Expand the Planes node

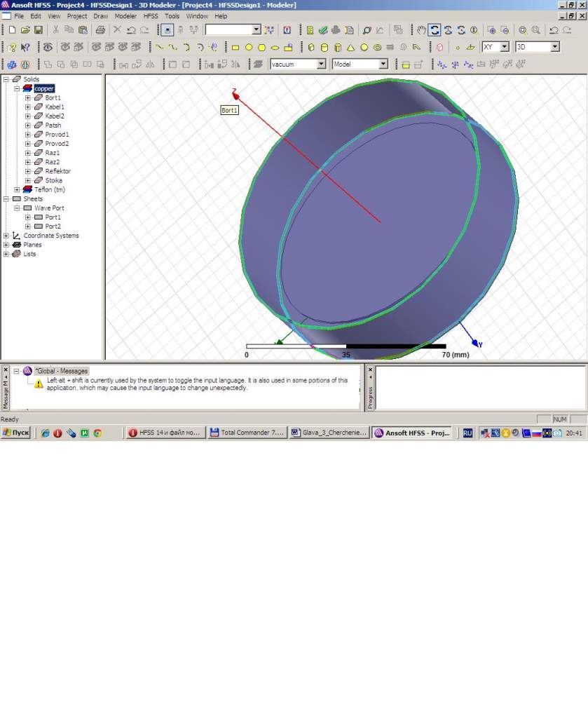(x=6, y=245)
